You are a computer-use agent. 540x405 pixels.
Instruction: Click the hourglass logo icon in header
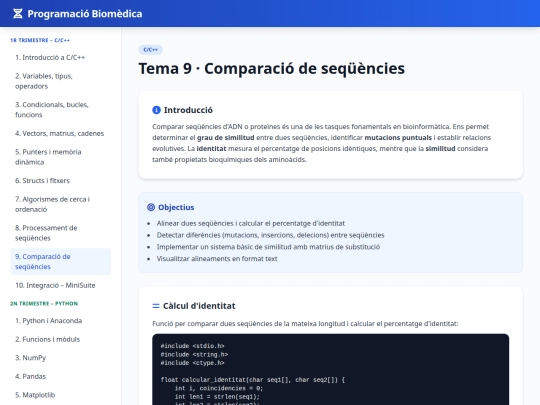click(18, 14)
